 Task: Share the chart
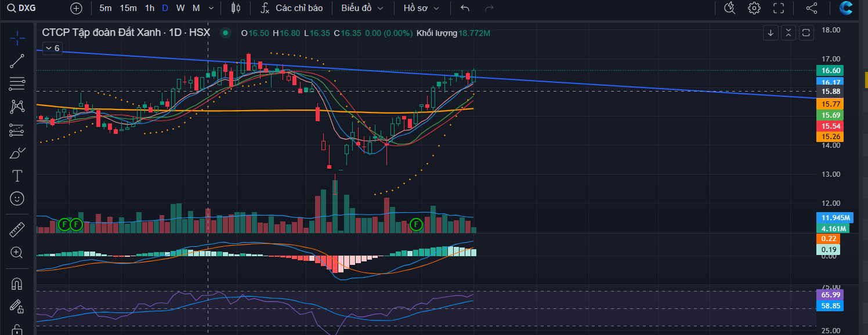812,8
